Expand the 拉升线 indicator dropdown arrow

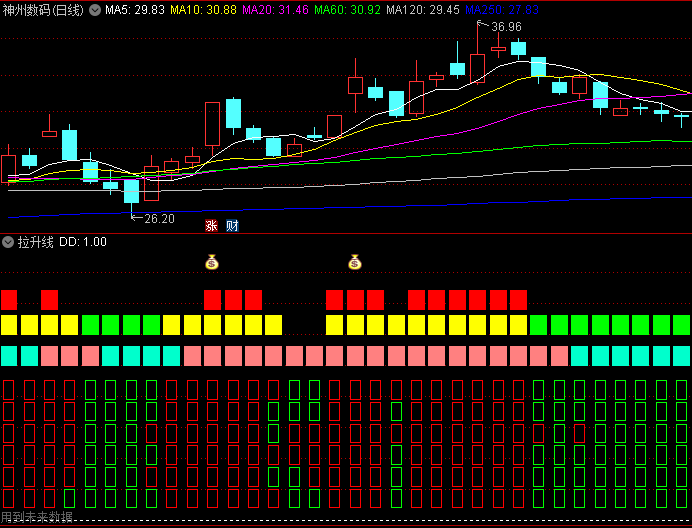8,242
